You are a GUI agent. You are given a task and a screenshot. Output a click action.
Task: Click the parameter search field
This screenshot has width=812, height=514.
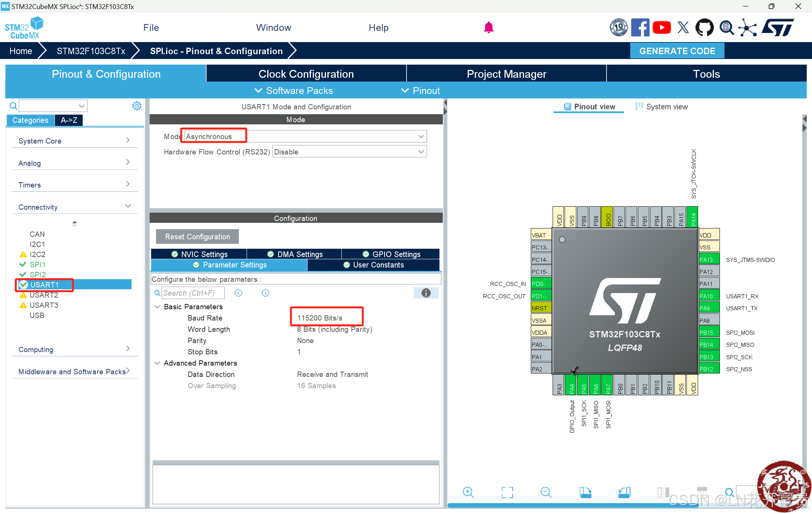point(193,293)
